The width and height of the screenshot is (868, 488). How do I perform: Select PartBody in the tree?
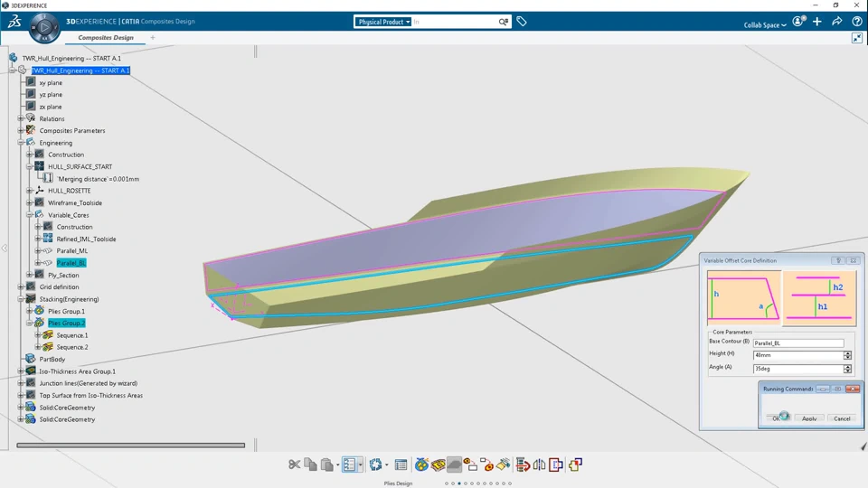tap(52, 359)
